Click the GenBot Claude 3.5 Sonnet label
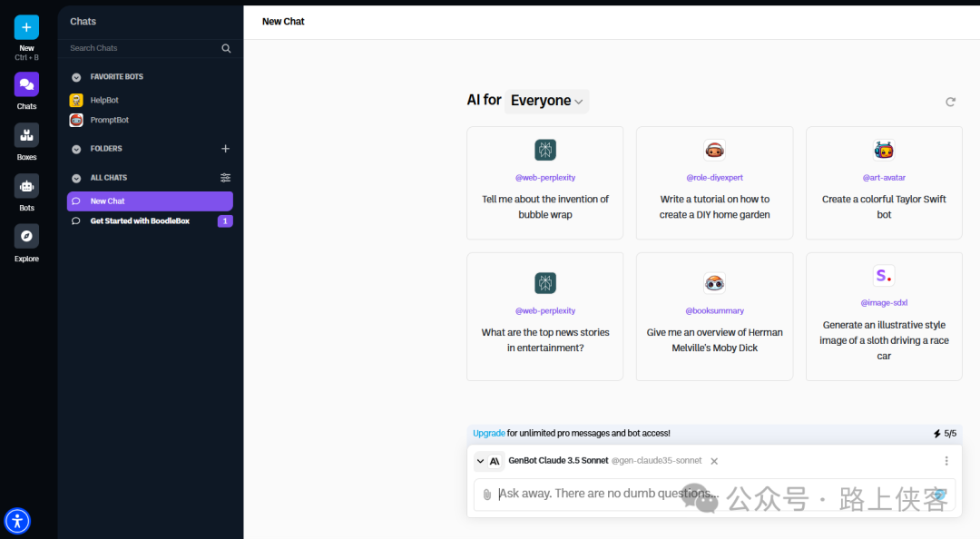This screenshot has height=539, width=980. point(558,460)
